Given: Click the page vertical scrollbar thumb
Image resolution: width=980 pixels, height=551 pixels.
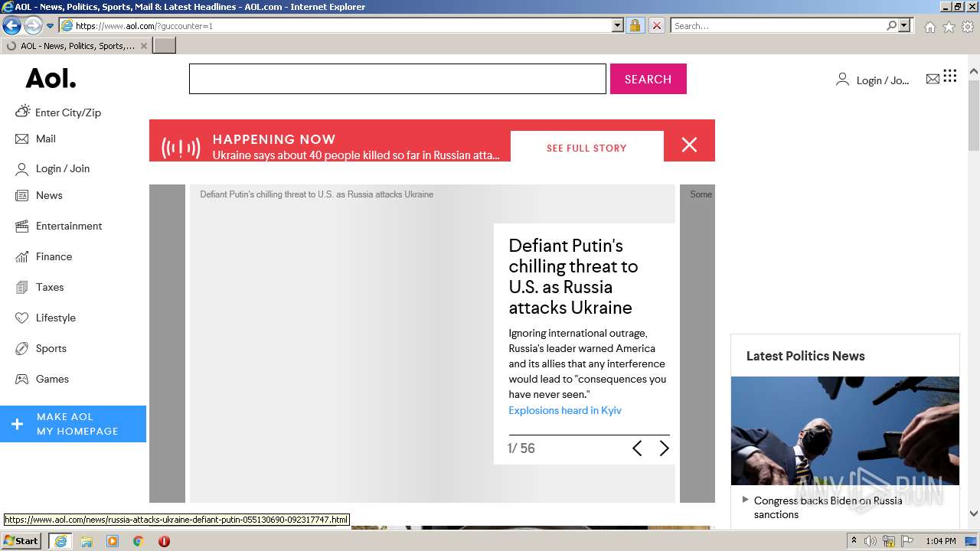Looking at the screenshot, I should (973, 116).
